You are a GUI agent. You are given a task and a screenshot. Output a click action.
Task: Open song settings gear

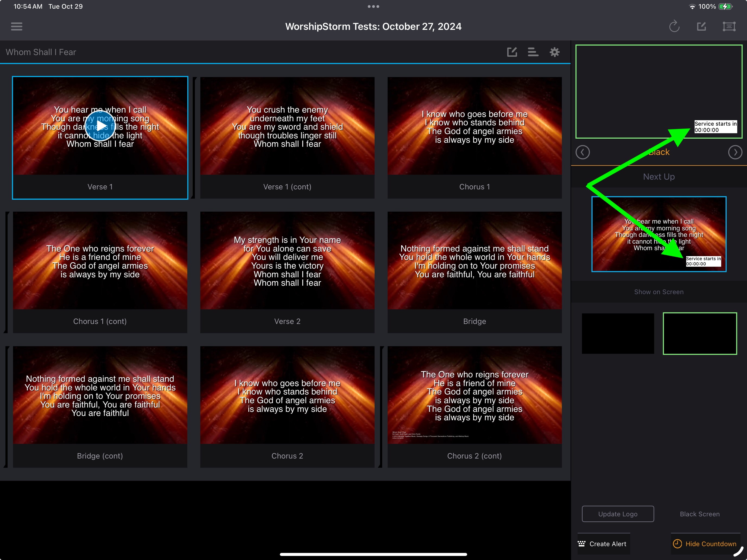[555, 52]
